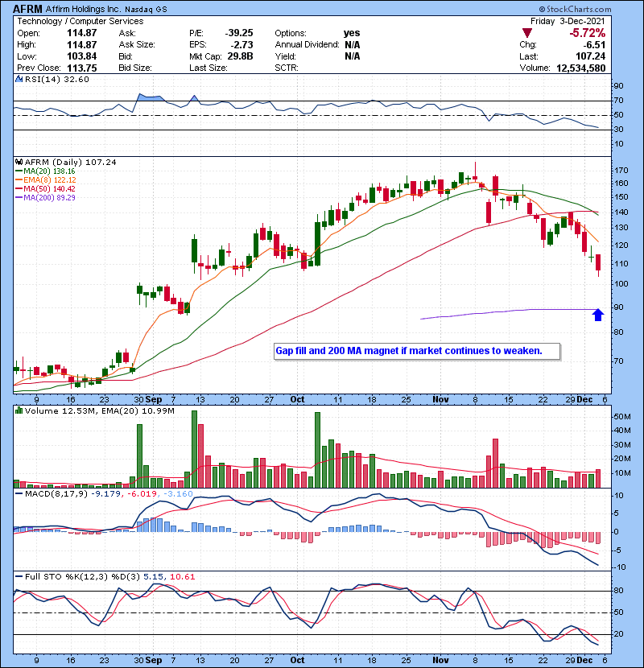Click the MACD(8,17,9) indicator label
Image resolution: width=644 pixels, height=668 pixels.
click(x=57, y=494)
